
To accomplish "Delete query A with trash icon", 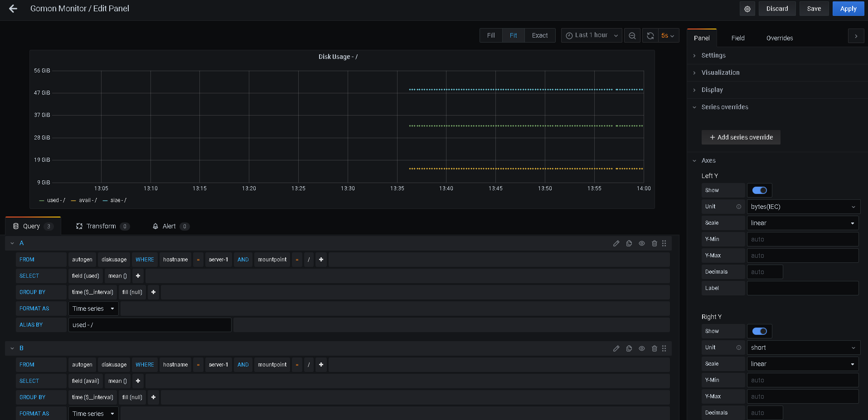I will click(x=655, y=243).
